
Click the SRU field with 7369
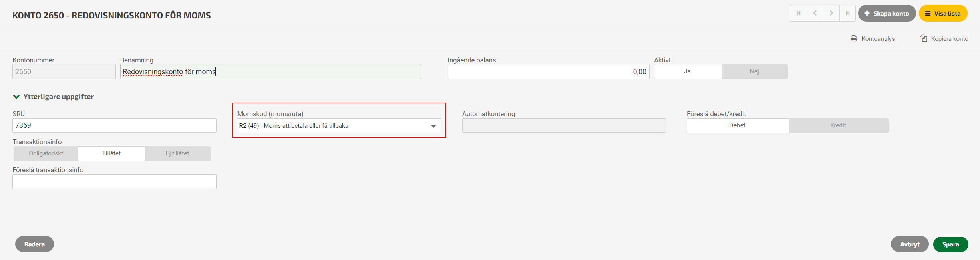(x=115, y=125)
